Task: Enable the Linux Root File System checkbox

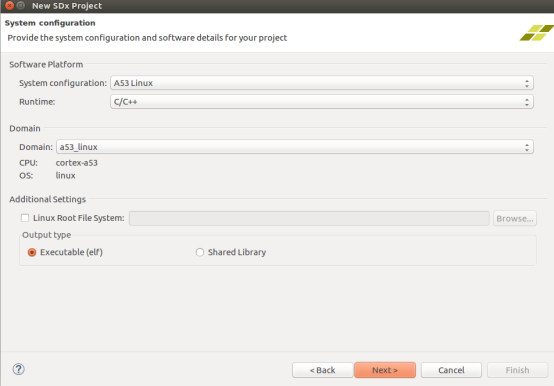Action: (25, 218)
